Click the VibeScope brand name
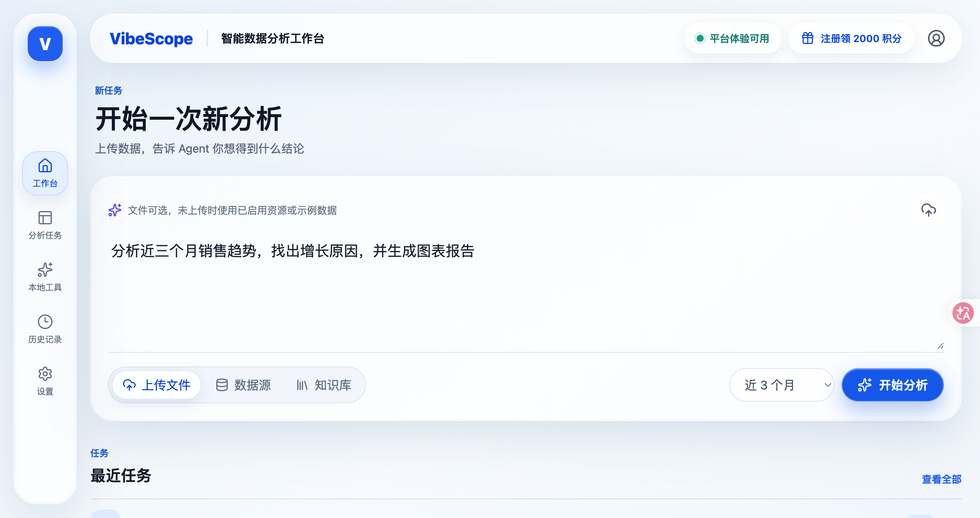This screenshot has width=980, height=518. click(x=151, y=39)
